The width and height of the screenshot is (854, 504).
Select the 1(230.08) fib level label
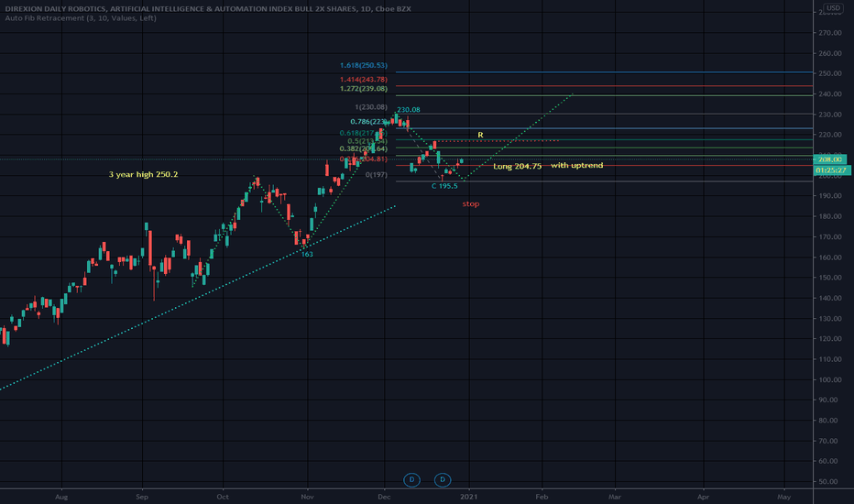[371, 107]
